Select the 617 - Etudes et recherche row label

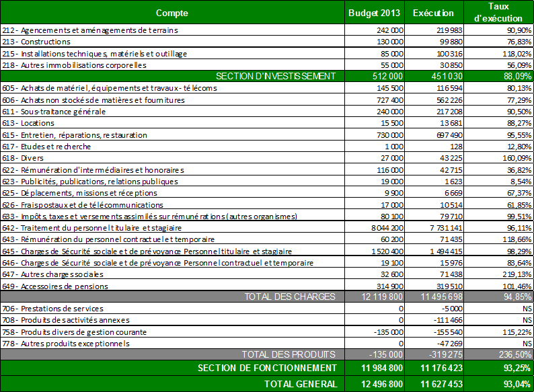tap(46, 147)
